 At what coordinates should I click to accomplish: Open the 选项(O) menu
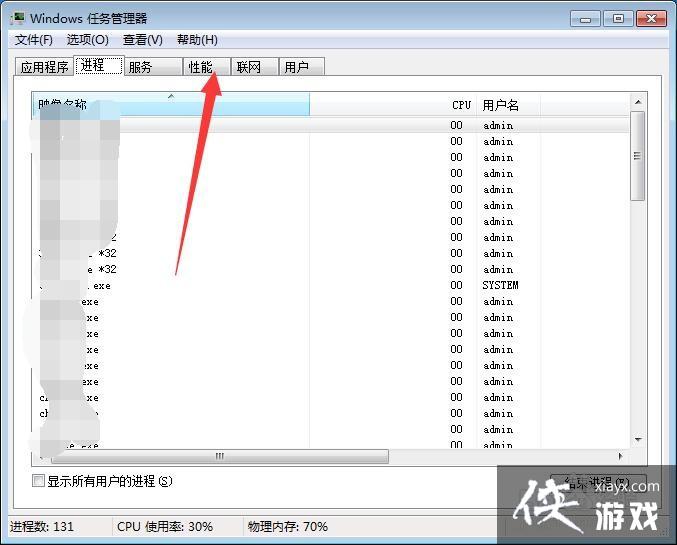tap(88, 40)
